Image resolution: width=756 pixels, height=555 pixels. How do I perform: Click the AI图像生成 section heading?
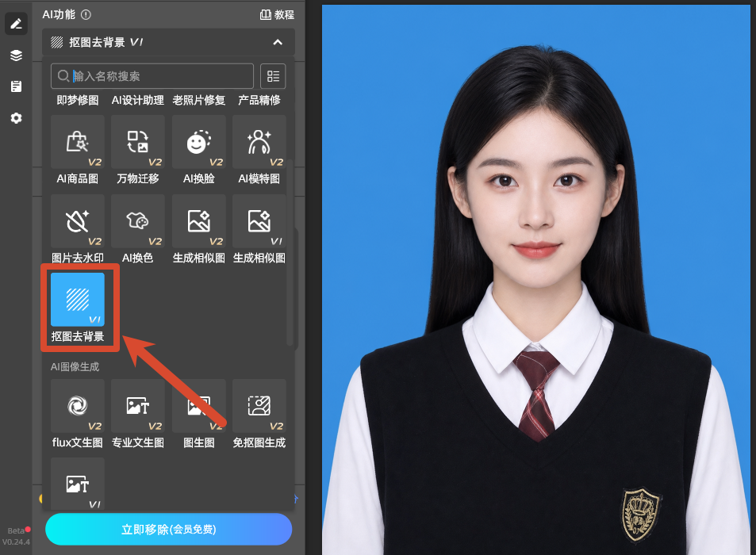(x=75, y=366)
